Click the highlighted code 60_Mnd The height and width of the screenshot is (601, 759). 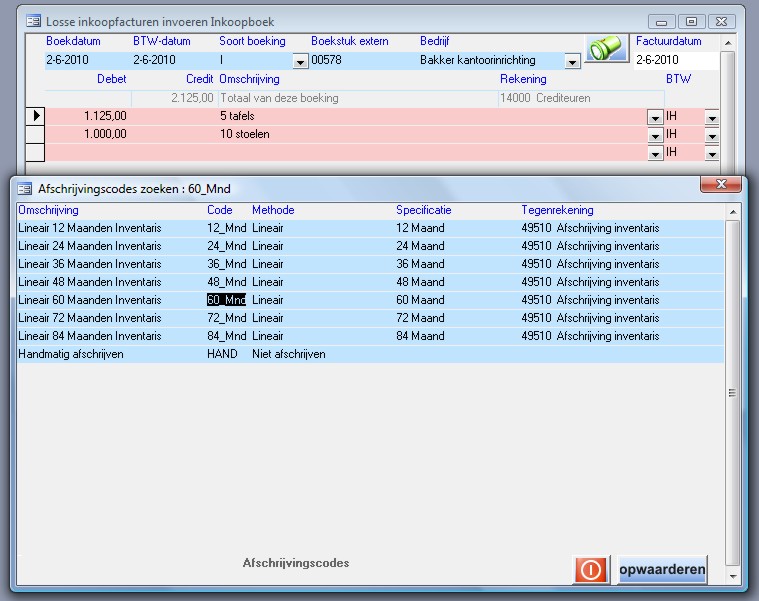(x=226, y=300)
